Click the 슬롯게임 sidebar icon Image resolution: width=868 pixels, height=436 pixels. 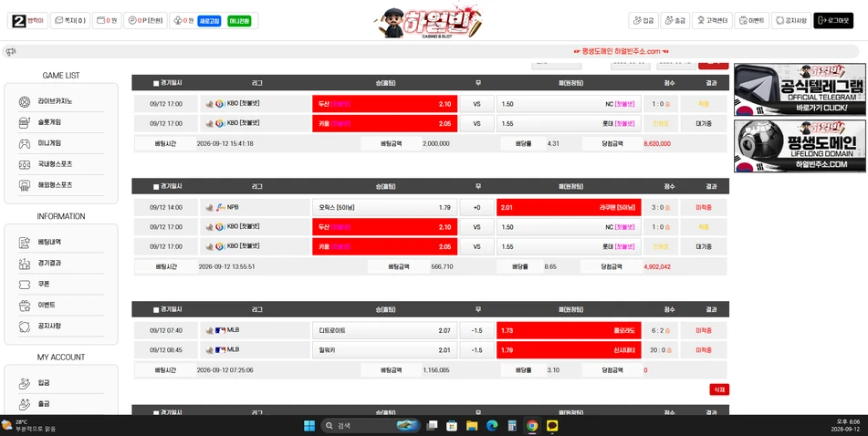point(25,122)
